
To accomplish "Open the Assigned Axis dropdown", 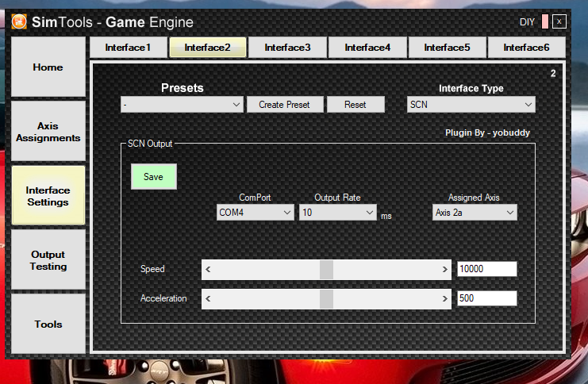I will (475, 213).
